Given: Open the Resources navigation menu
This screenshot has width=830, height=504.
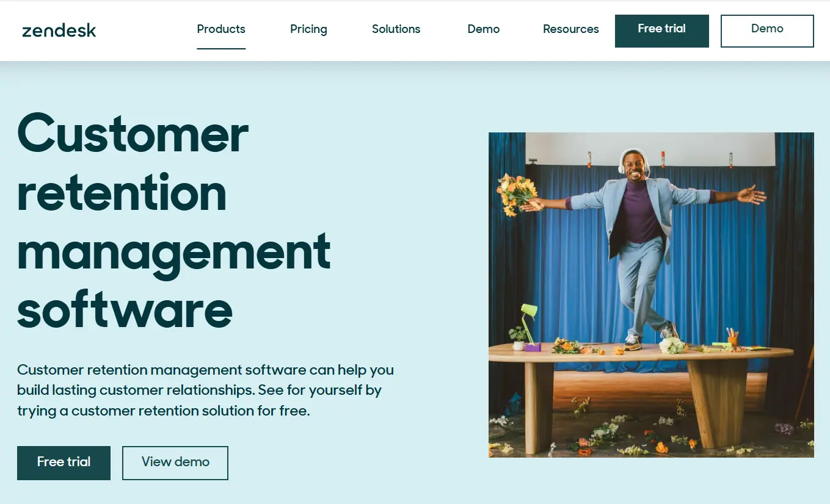Looking at the screenshot, I should pos(570,29).
